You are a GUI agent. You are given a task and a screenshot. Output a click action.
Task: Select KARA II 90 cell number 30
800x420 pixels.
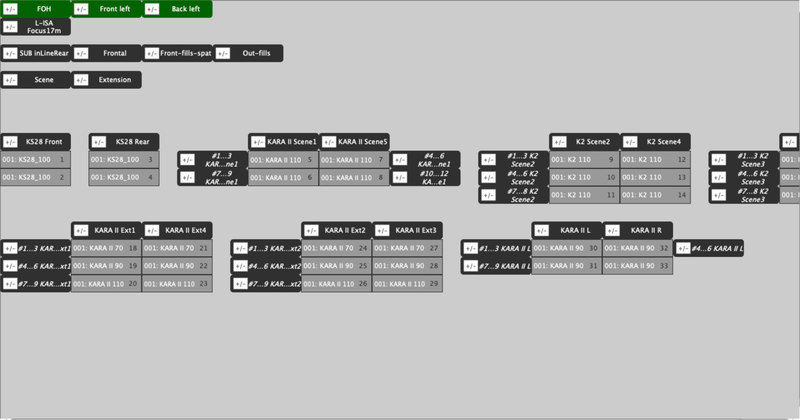coord(567,249)
